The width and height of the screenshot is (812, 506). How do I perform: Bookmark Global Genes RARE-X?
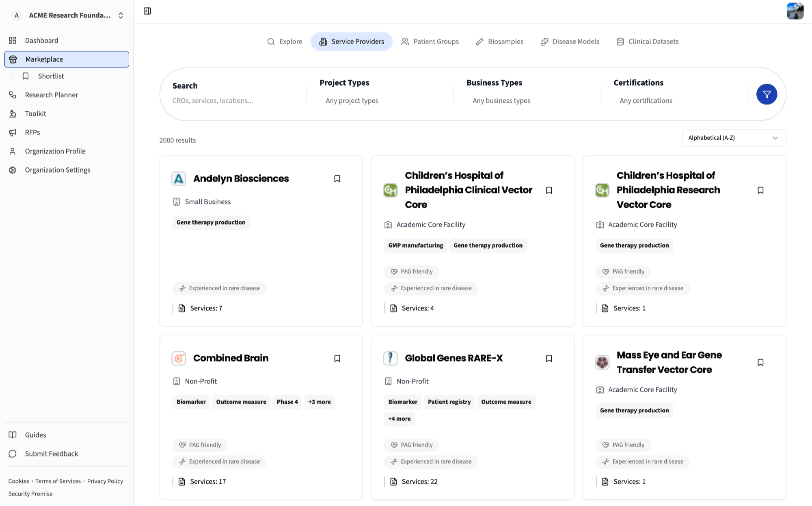tap(549, 358)
